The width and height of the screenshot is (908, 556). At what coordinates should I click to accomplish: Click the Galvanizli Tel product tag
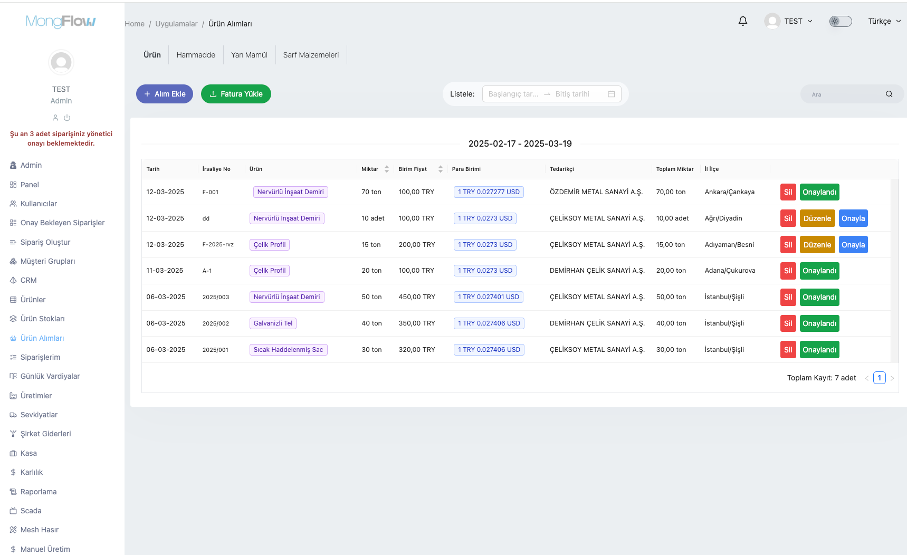coord(273,323)
